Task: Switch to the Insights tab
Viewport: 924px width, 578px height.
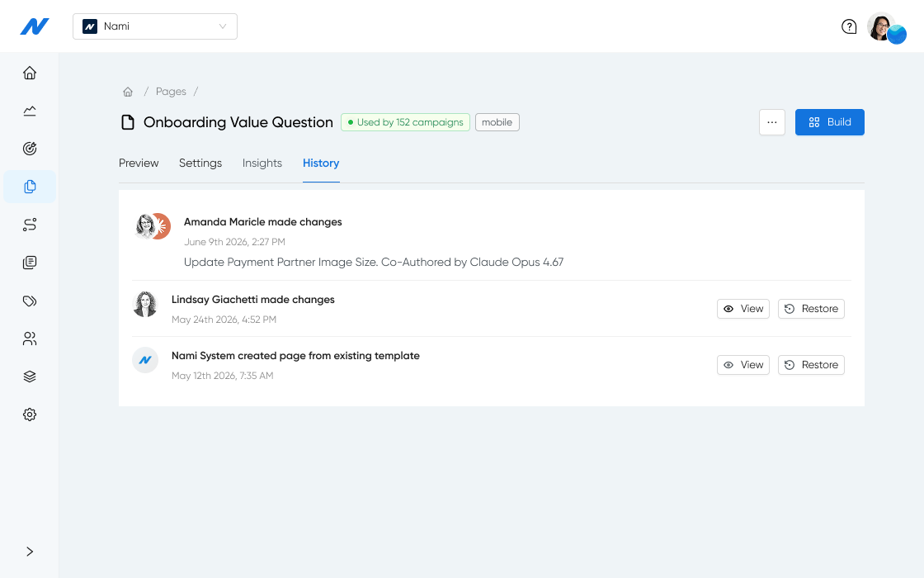Action: [262, 163]
